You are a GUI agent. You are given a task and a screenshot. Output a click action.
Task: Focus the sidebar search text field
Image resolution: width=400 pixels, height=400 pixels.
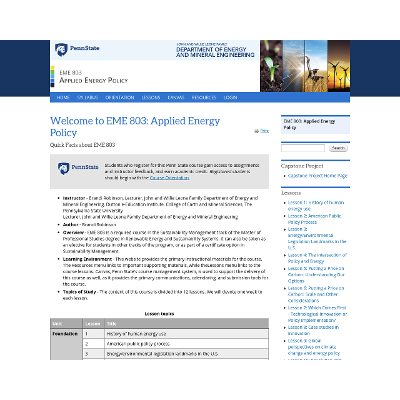point(303,148)
